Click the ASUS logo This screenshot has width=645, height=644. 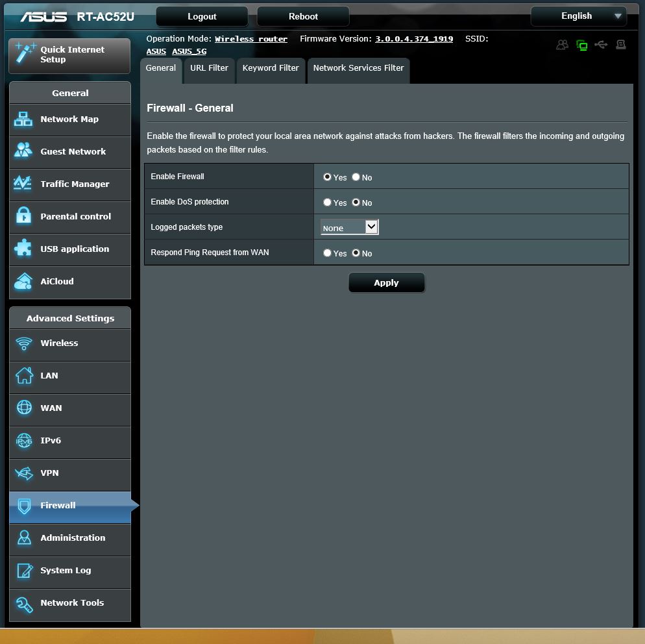[43, 16]
